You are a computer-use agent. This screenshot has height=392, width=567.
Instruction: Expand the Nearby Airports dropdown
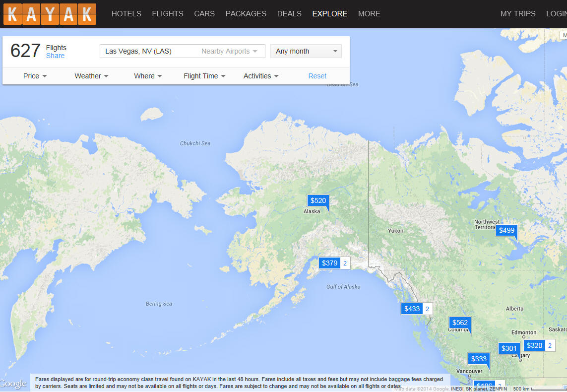229,51
